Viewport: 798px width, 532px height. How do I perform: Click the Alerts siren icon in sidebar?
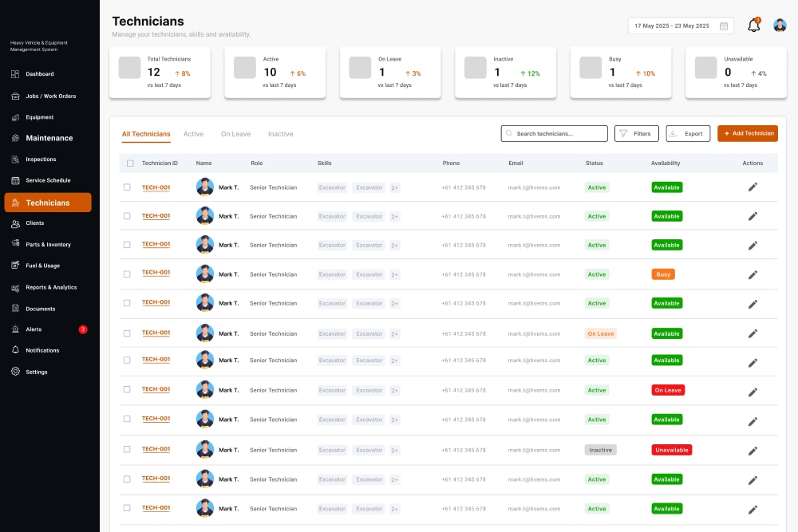pos(15,329)
